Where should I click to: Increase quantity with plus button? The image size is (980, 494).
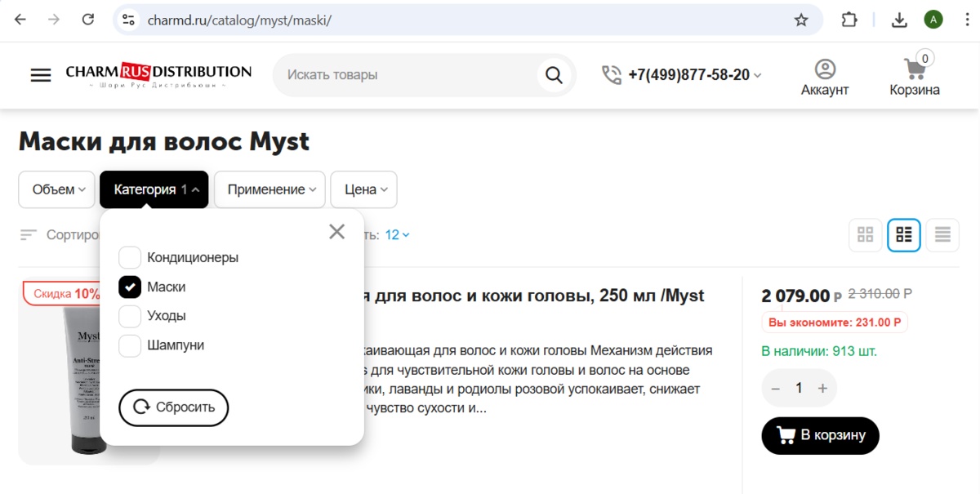click(822, 389)
